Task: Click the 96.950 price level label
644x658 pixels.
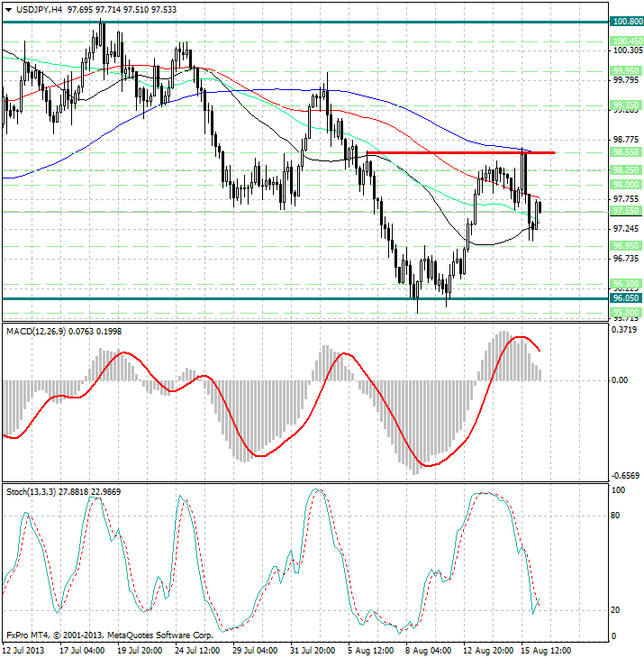Action: [x=626, y=246]
